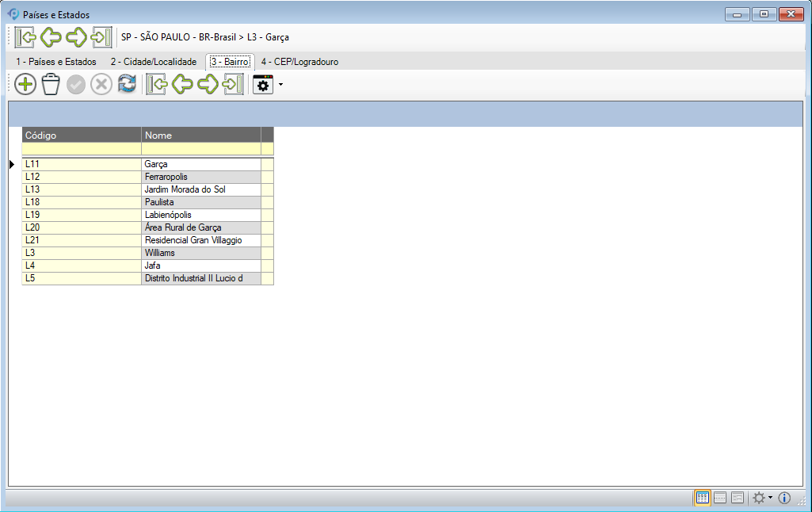The height and width of the screenshot is (512, 812).
Task: Open the 2 - Cidade/Localidade tab
Action: (x=153, y=62)
